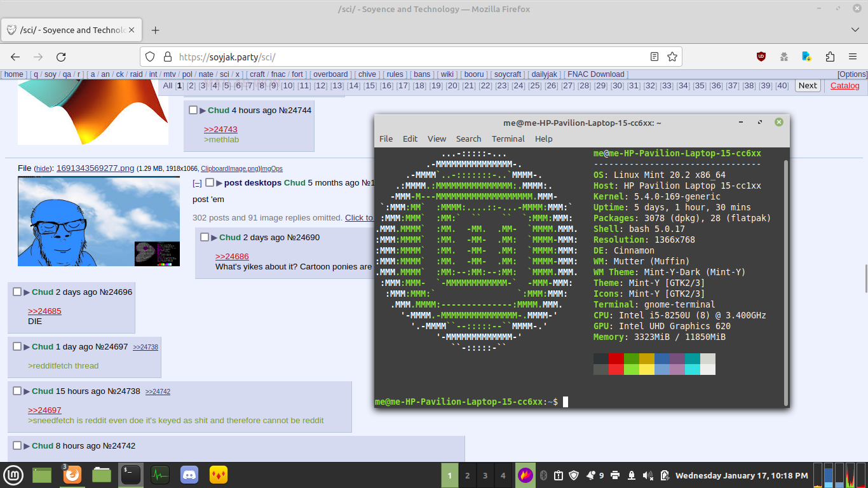Open the first file manager taskbar icon

click(x=42, y=475)
